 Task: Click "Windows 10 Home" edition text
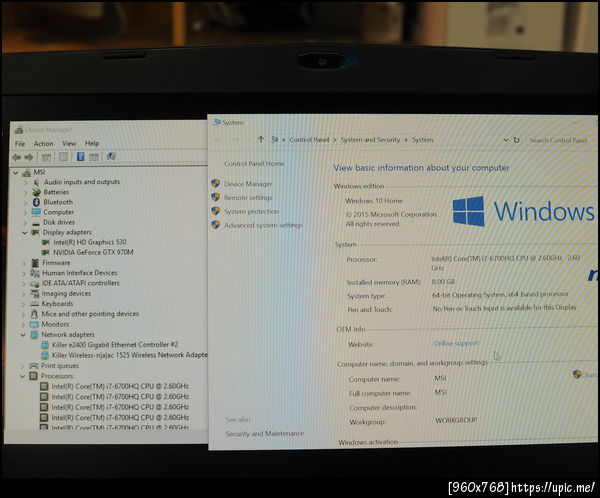pos(374,201)
